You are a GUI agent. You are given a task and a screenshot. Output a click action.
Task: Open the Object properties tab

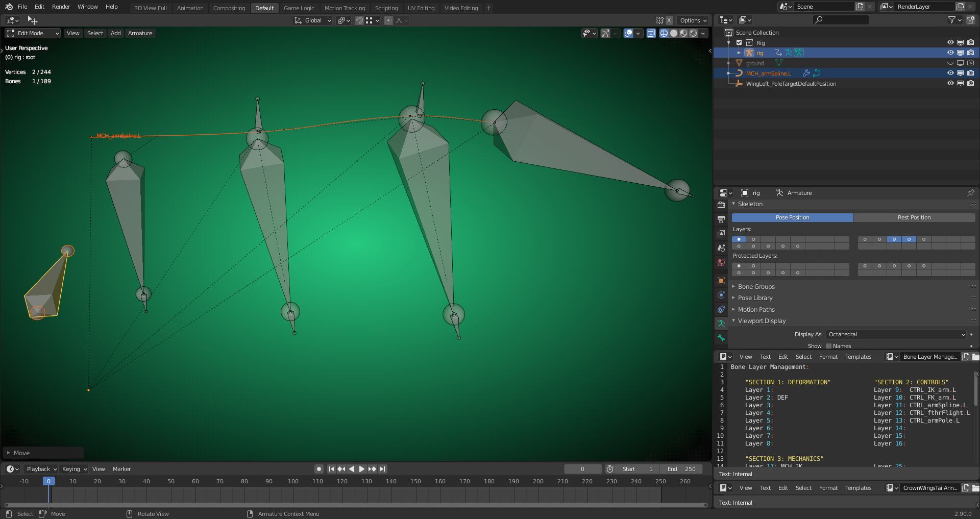721,280
